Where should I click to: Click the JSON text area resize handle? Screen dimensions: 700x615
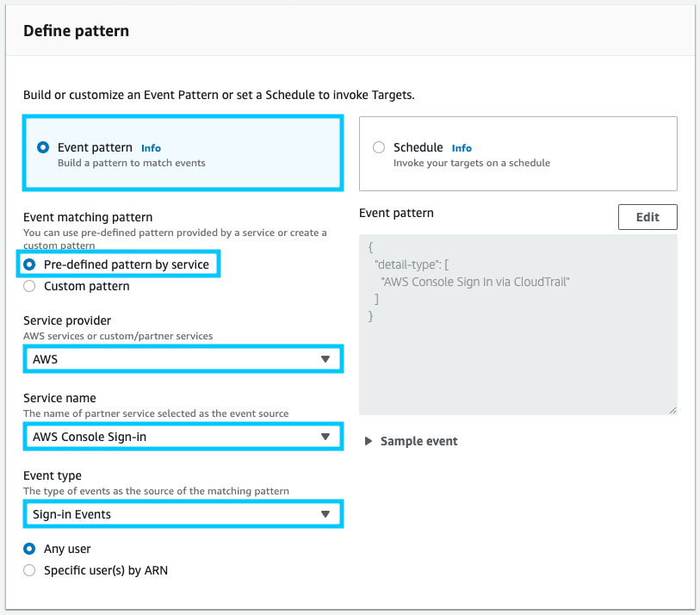pos(672,410)
